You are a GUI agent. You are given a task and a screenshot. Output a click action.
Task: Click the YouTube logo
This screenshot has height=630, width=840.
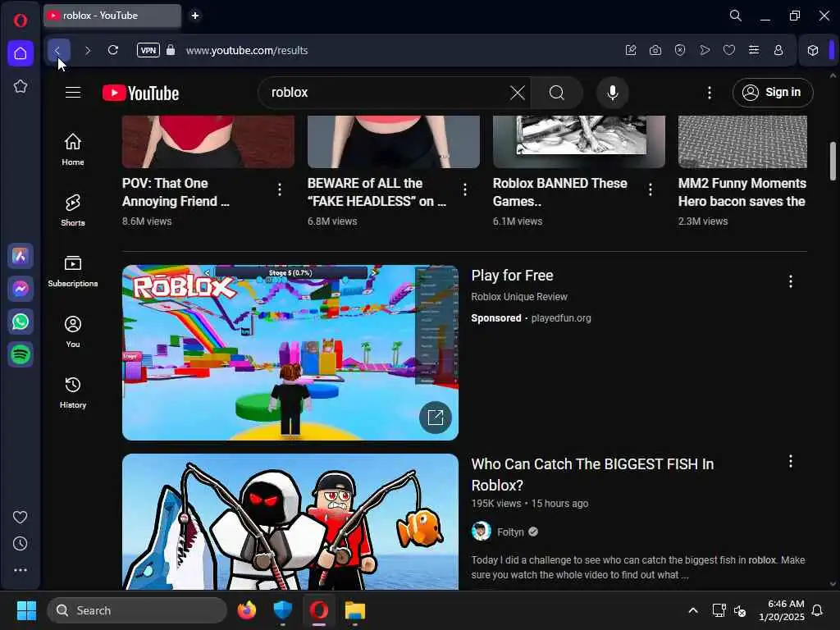coord(141,94)
